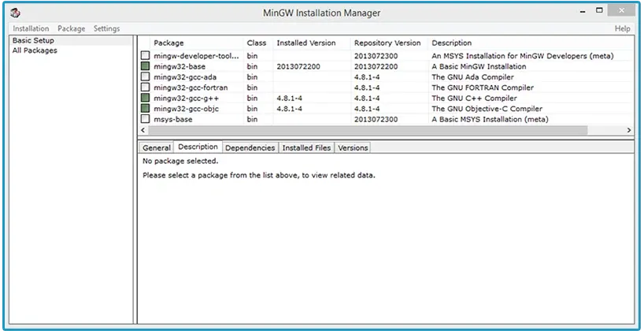
Task: Select the mingw-developer-tool... package name
Action: coord(196,56)
